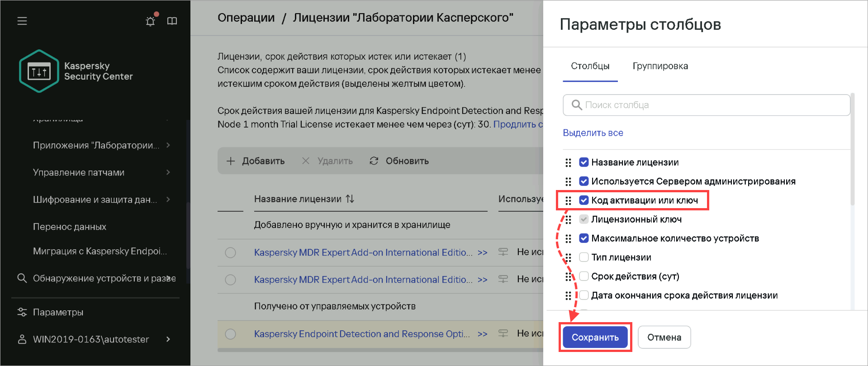Click server icon in Endpoint Detection row
The image size is (868, 366).
[503, 333]
